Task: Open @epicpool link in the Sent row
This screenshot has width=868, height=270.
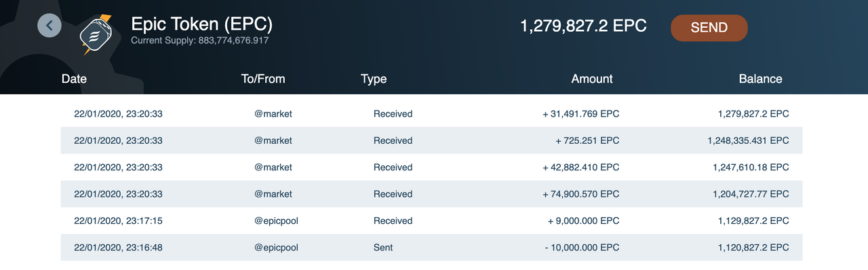Action: tap(277, 248)
